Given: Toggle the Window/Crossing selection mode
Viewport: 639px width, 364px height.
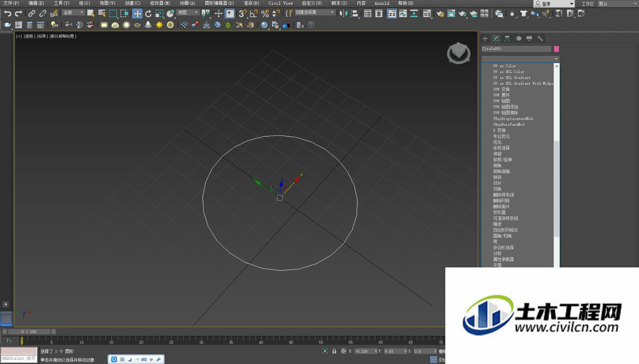Looking at the screenshot, I should click(x=124, y=14).
